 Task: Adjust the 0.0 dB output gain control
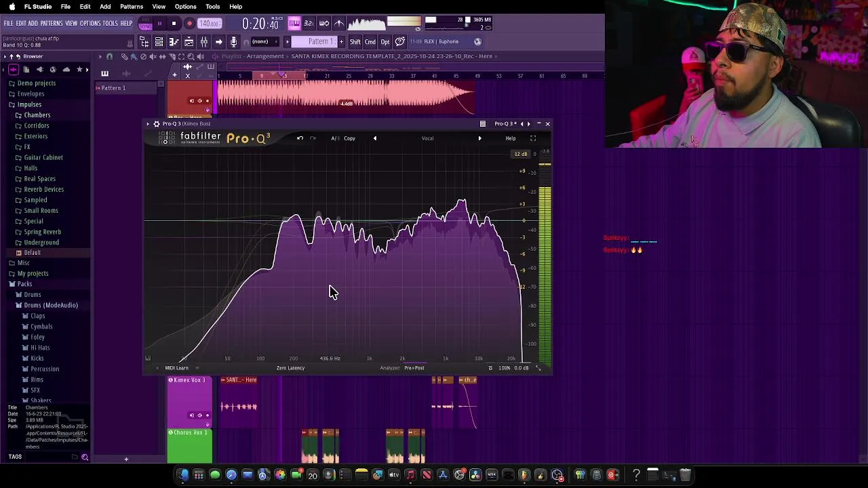(x=521, y=368)
